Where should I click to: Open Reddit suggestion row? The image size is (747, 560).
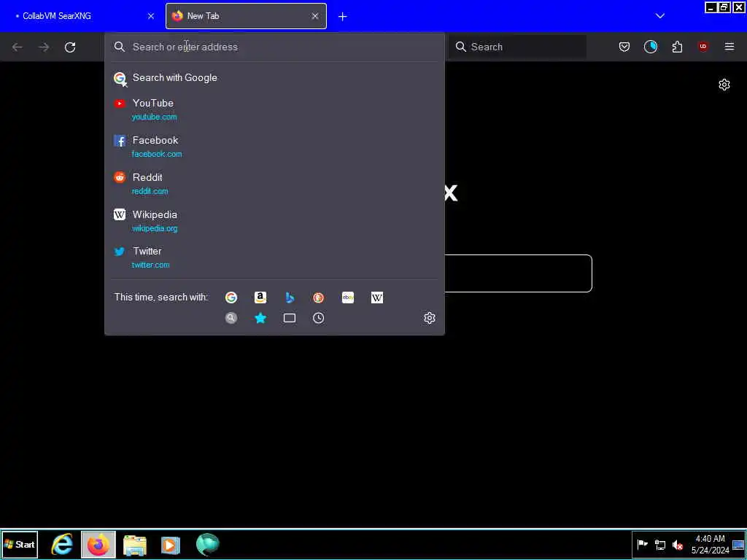pos(274,184)
